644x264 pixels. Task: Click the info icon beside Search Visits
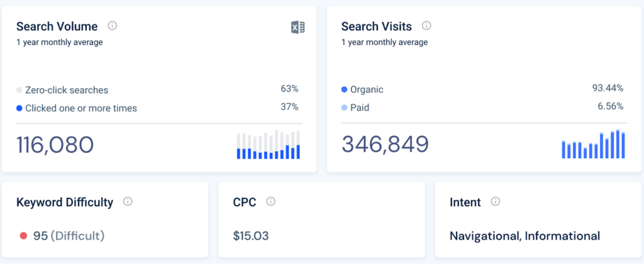point(426,26)
